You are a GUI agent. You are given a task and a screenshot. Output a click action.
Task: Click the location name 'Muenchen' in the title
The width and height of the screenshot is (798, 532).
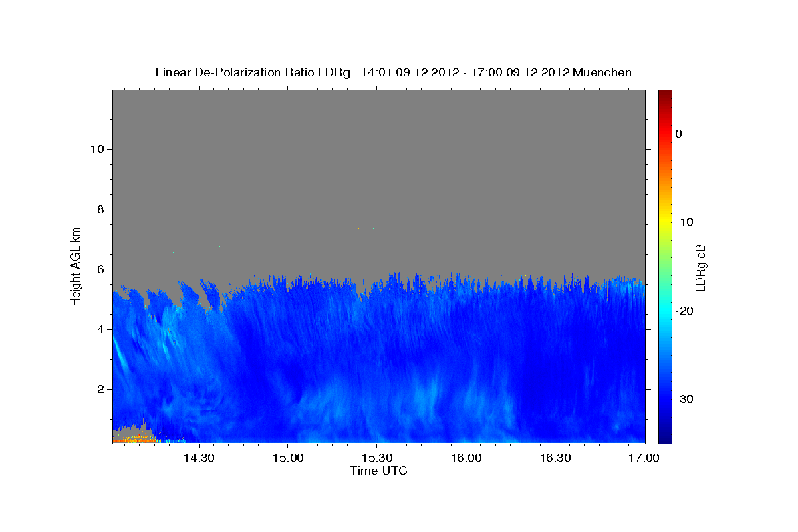(x=602, y=72)
